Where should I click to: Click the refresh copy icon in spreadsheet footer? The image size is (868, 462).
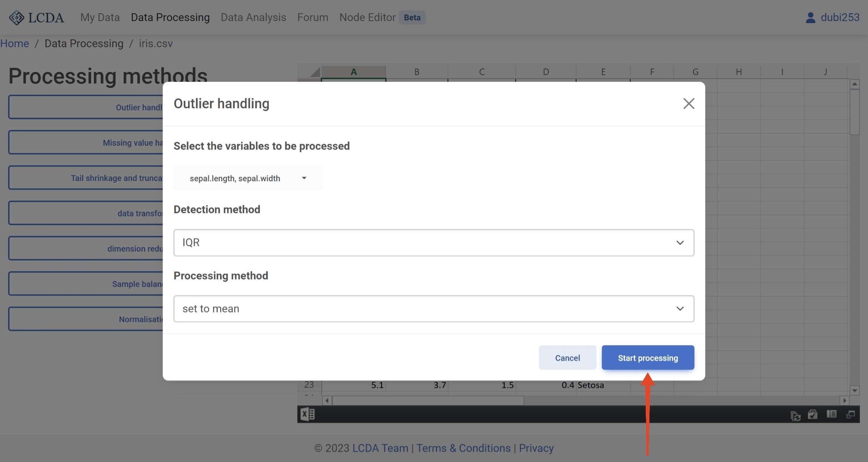(x=795, y=415)
